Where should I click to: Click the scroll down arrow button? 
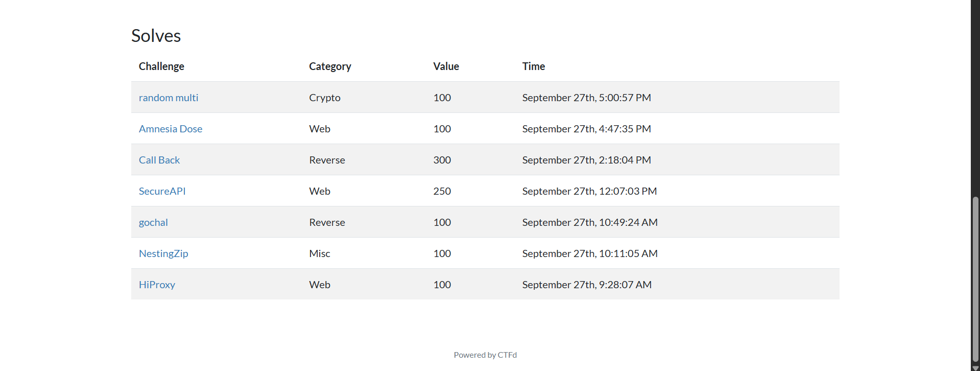975,368
